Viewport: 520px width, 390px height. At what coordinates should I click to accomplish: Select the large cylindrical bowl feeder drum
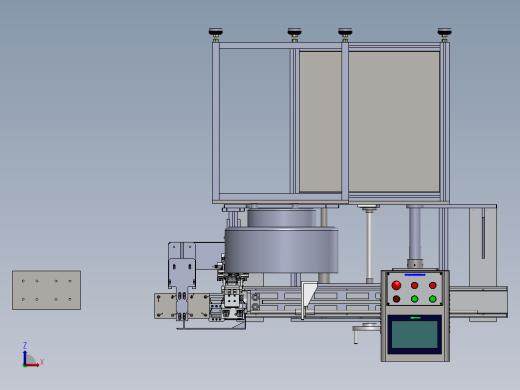coord(281,250)
